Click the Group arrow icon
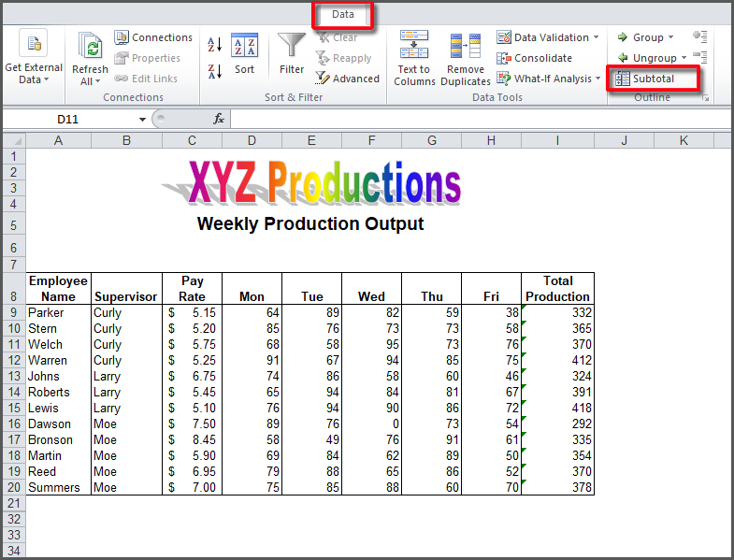The width and height of the screenshot is (734, 560). [623, 37]
